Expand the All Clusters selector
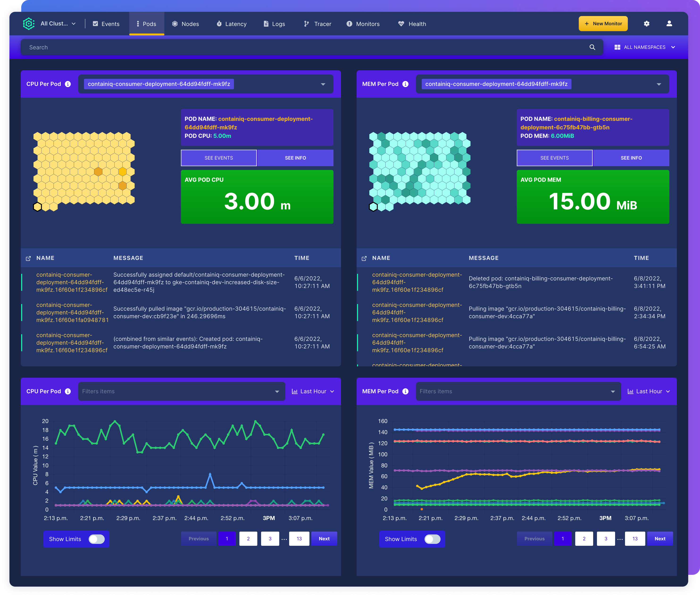Viewport: 700px width, 597px height. tap(58, 24)
